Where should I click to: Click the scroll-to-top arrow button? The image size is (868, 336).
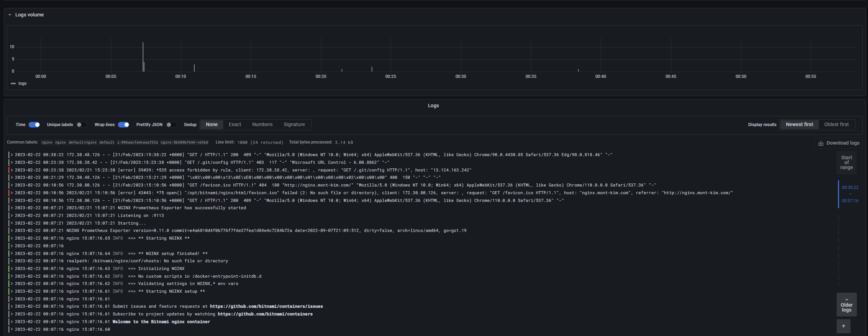point(844,326)
